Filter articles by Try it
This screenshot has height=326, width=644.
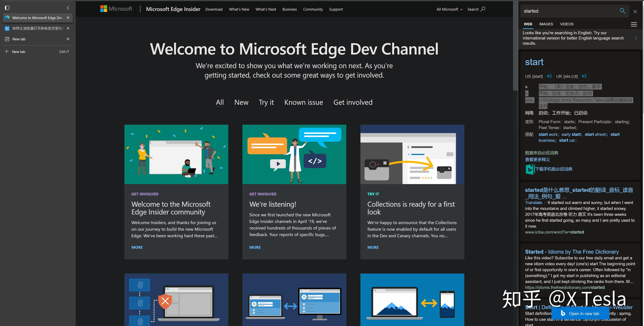click(266, 102)
